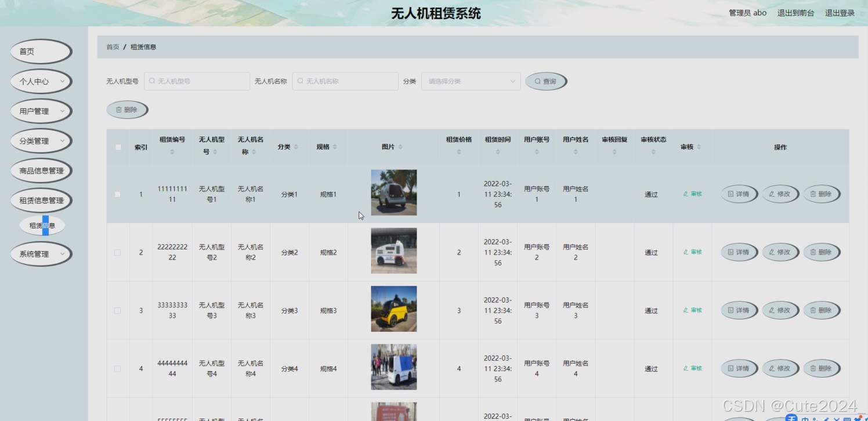Sort by 分类 column sort icon
This screenshot has height=421, width=868.
[296, 147]
